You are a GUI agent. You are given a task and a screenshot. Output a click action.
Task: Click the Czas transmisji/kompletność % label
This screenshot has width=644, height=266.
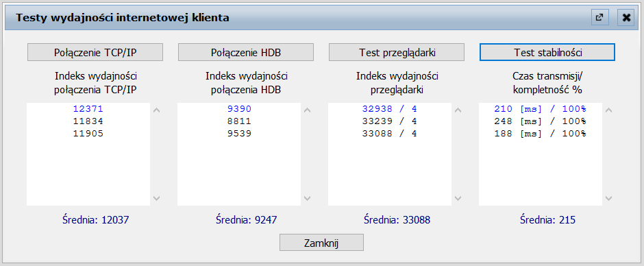tap(547, 83)
